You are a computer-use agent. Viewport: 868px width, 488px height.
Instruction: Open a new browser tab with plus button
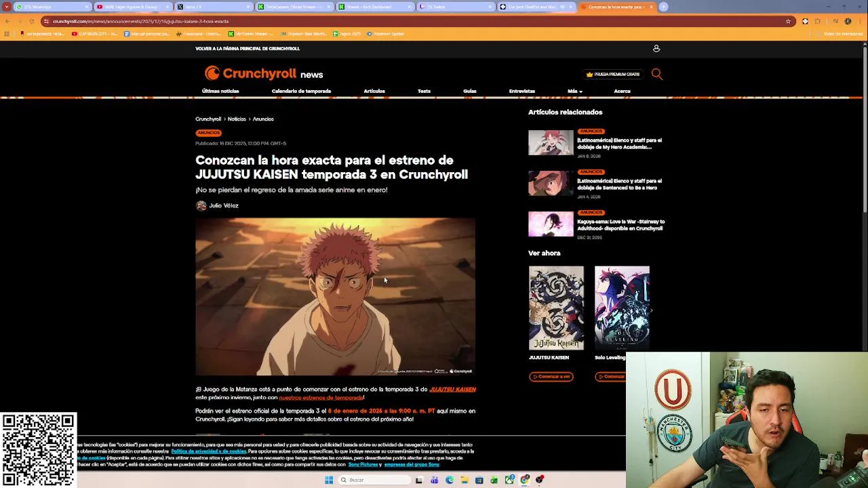pos(664,7)
